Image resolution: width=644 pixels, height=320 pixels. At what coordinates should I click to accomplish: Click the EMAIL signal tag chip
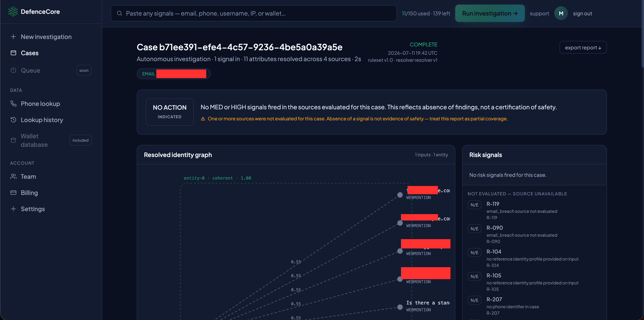(174, 74)
